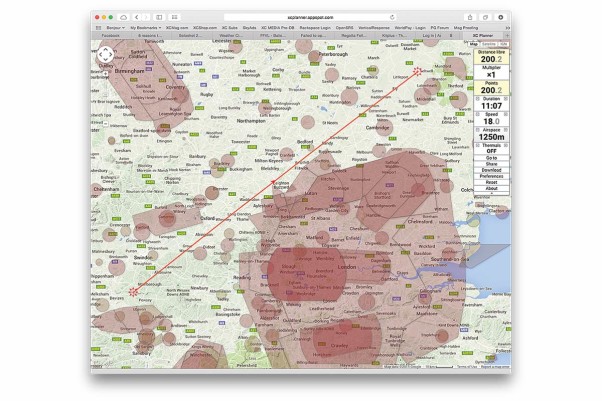Open the Bonjour bookmarks dropdown
This screenshot has width=602, height=401.
(115, 28)
